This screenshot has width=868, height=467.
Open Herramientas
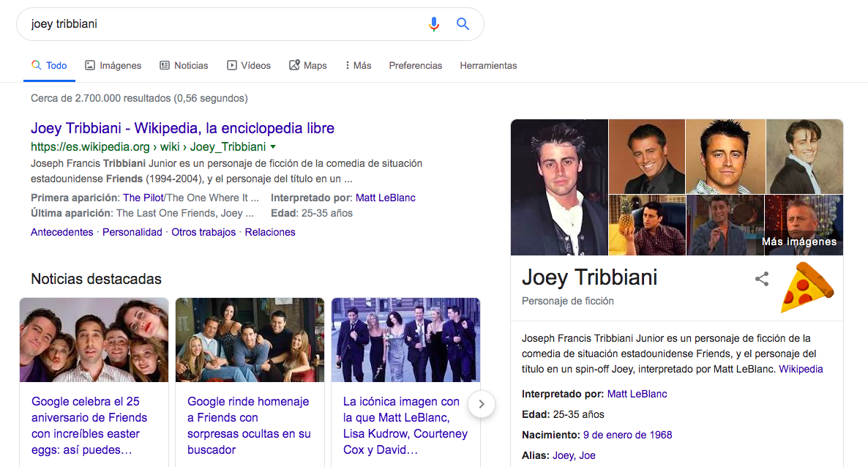point(488,65)
